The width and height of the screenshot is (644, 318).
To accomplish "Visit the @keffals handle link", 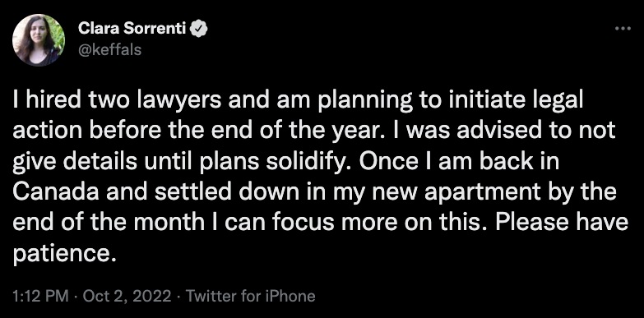I will [x=109, y=49].
